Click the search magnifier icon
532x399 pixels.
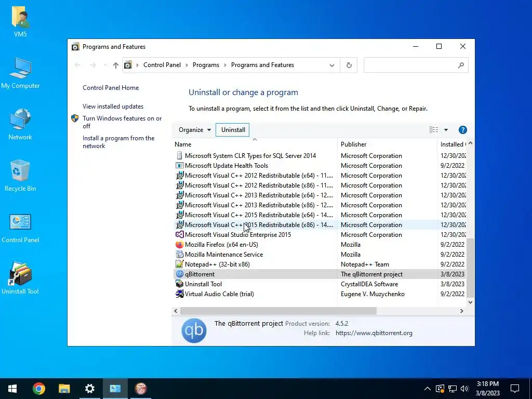461,65
